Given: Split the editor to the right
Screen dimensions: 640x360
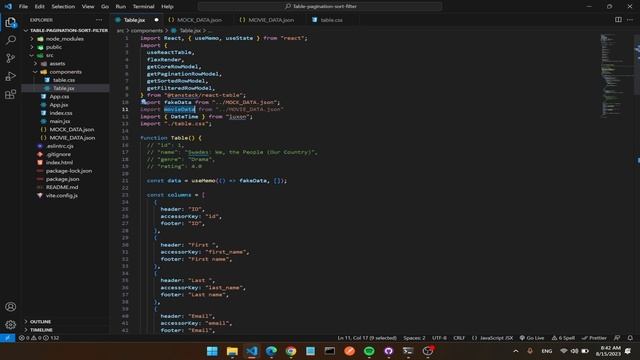Looking at the screenshot, I should 618,20.
